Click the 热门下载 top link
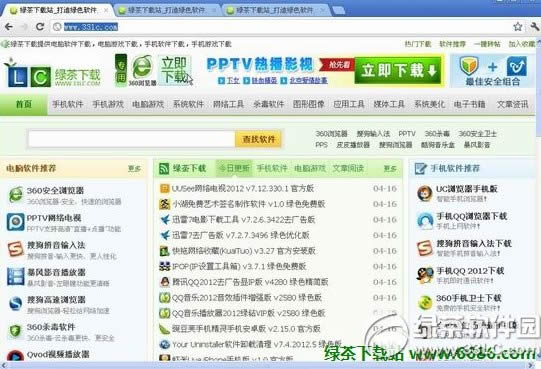The height and width of the screenshot is (369, 541). click(x=418, y=44)
